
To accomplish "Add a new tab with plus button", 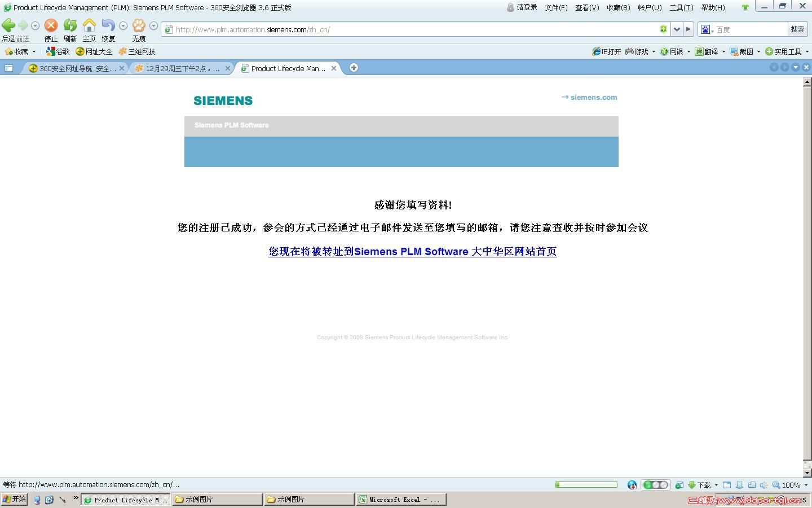I will [354, 68].
